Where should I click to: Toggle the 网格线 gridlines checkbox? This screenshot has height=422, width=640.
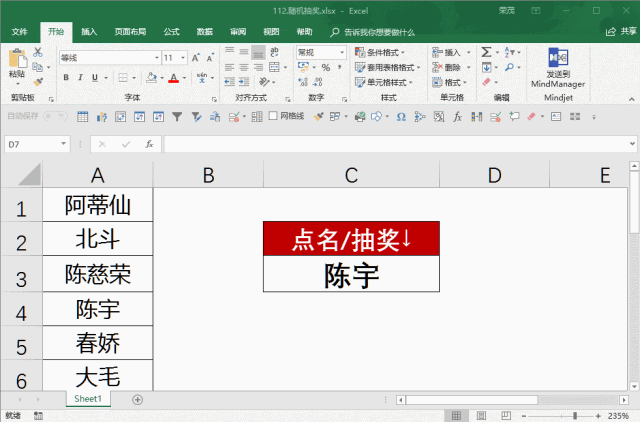pos(273,116)
